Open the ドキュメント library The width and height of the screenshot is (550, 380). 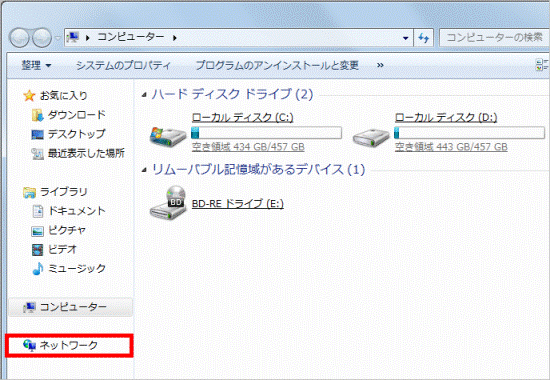point(76,211)
